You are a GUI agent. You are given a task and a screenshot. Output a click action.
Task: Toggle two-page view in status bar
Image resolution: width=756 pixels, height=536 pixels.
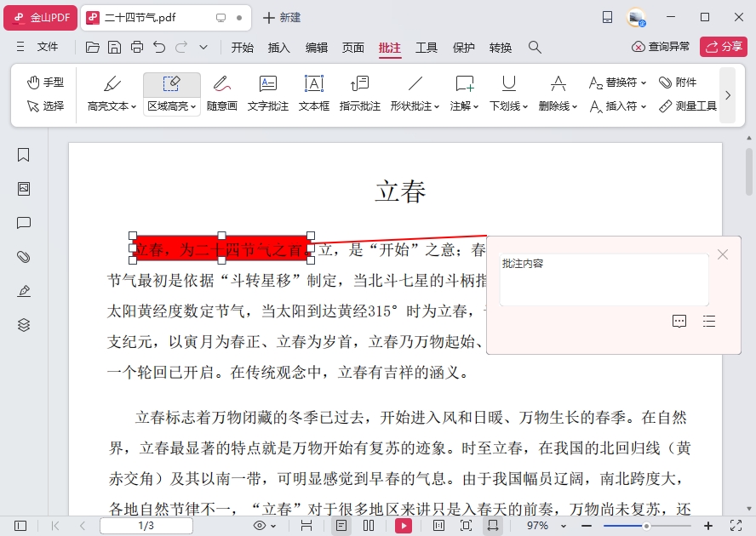click(x=369, y=526)
